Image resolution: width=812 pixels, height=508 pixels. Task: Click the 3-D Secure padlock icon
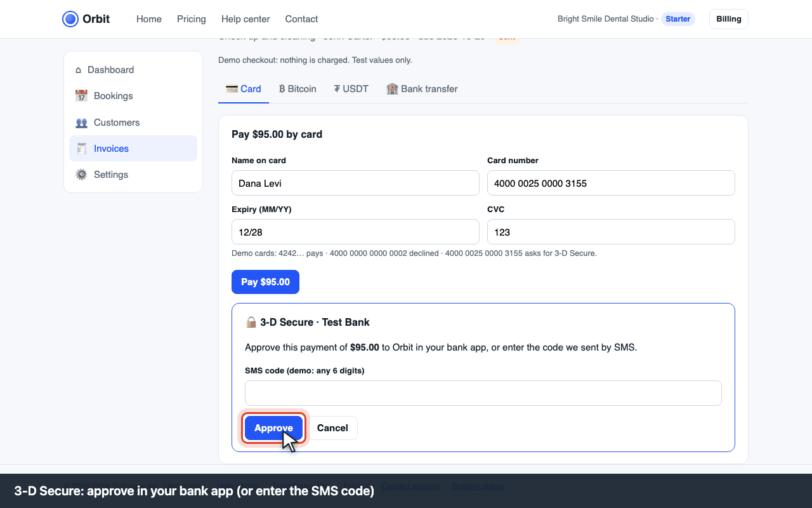coord(251,322)
